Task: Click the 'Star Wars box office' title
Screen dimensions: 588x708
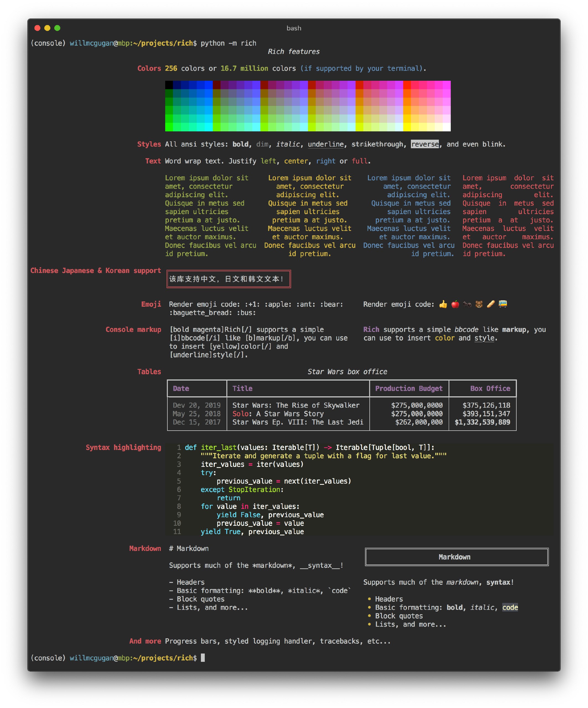Action: pyautogui.click(x=348, y=372)
